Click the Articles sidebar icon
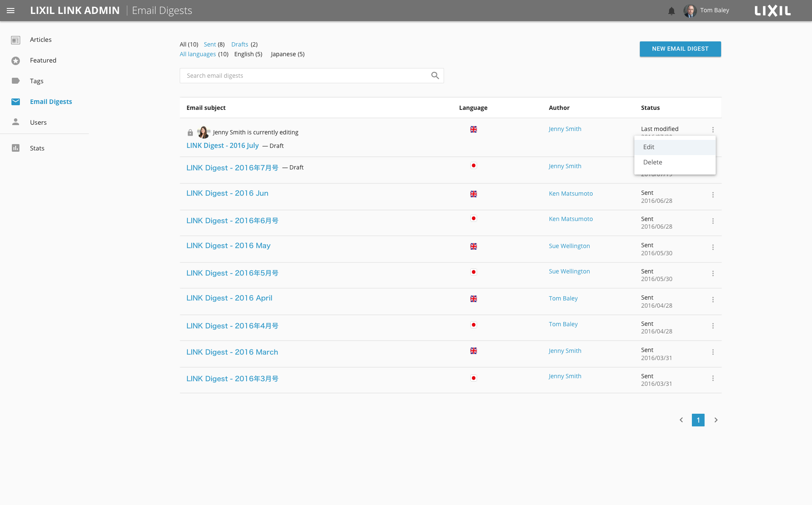The height and width of the screenshot is (505, 812). click(16, 40)
